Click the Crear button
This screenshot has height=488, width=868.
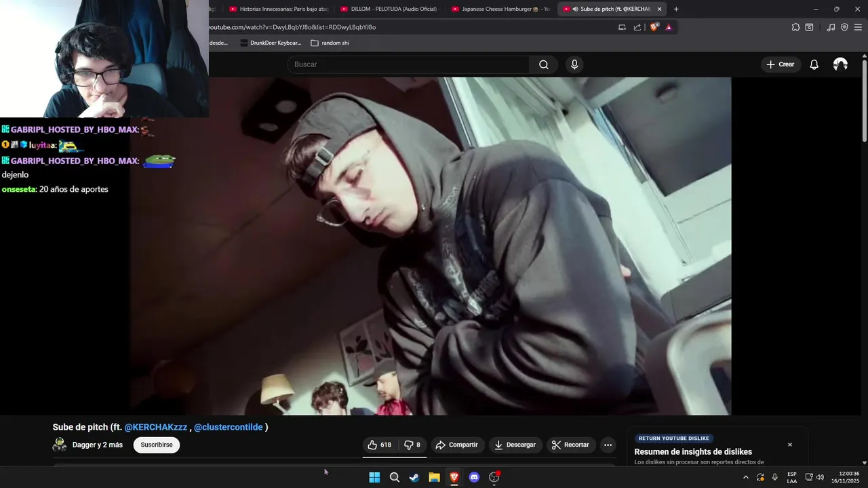click(x=781, y=64)
